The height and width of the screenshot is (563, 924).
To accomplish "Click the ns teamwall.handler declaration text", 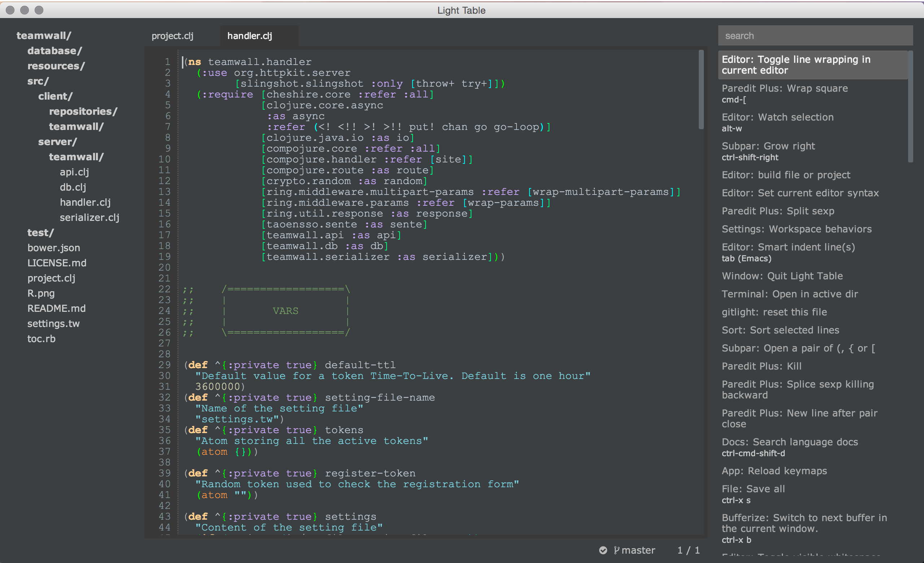I will tap(248, 62).
